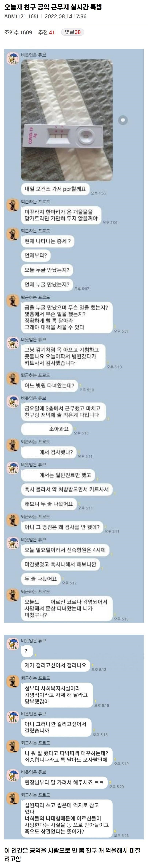
Task: Click the message bubble 내일 보건소 가서 pcr할께요
Action: pos(55,189)
